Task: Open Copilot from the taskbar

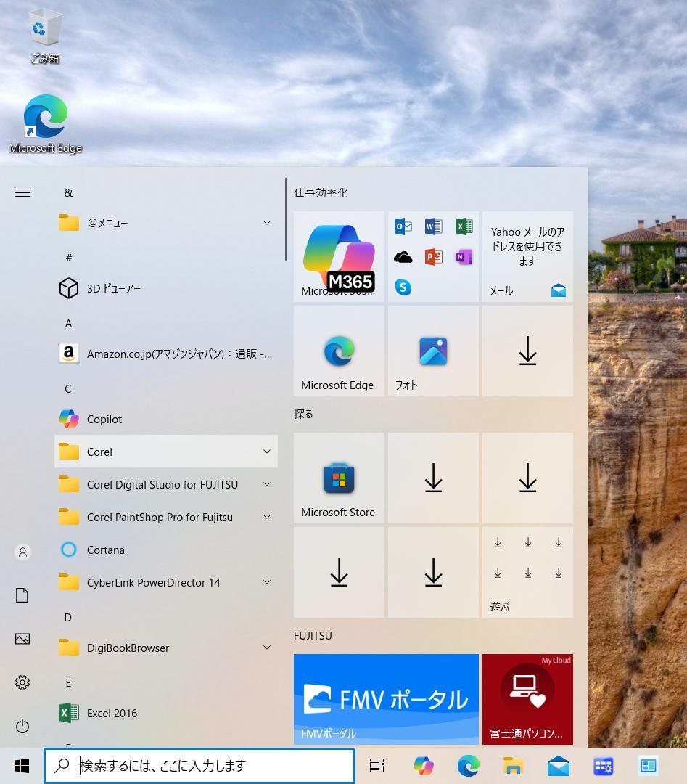Action: pos(423,766)
